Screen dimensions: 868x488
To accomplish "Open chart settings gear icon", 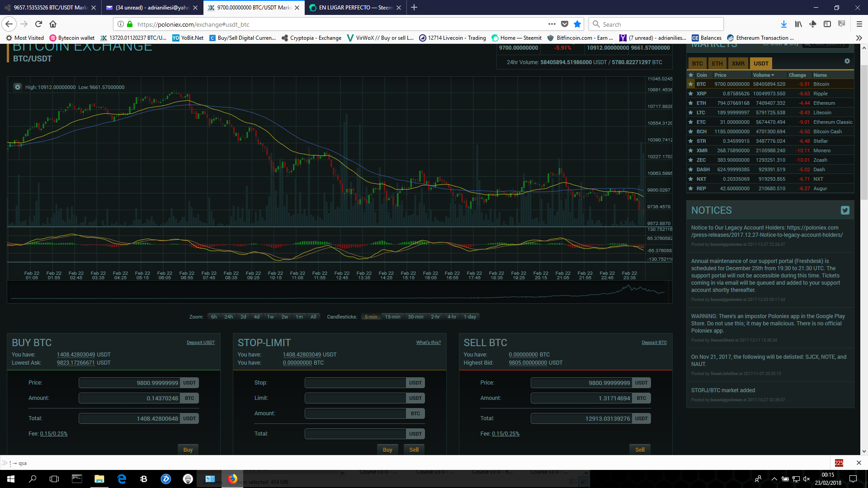I will (17, 87).
